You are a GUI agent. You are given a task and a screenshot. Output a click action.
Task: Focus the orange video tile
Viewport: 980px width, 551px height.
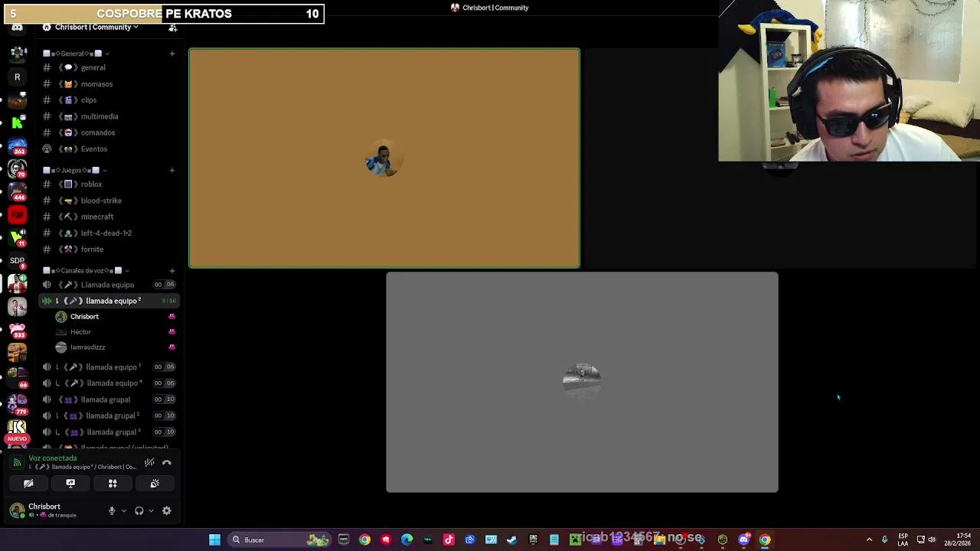pos(384,158)
